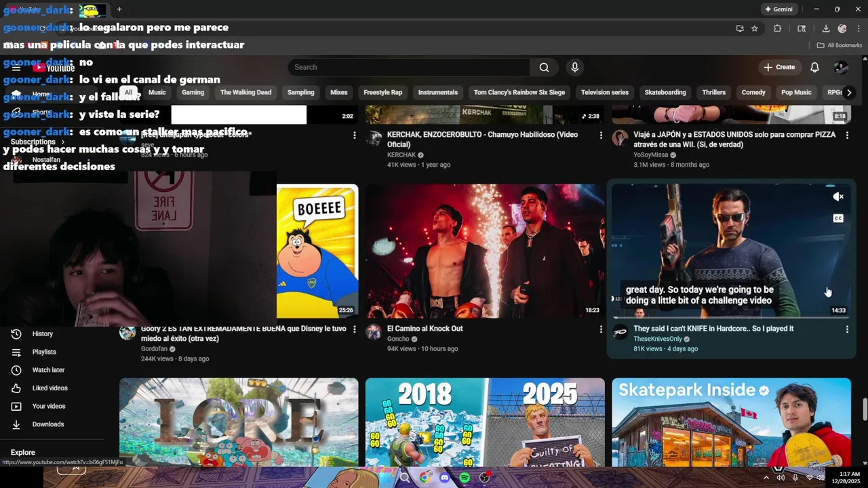Select the Freestyle Rap chip
This screenshot has height=488, width=868.
[382, 92]
